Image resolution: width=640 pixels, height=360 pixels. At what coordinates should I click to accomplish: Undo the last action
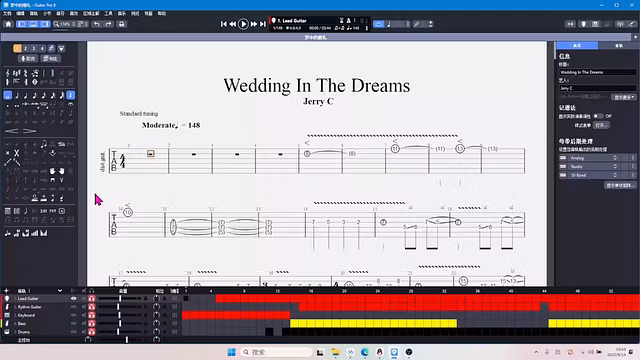pyautogui.click(x=97, y=24)
